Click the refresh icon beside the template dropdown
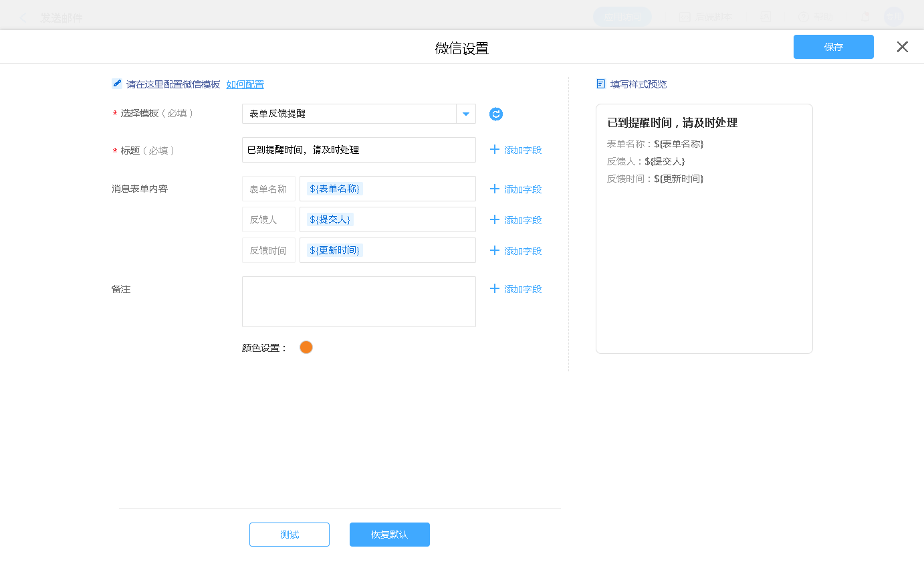Viewport: 924px width, 562px height. (495, 114)
